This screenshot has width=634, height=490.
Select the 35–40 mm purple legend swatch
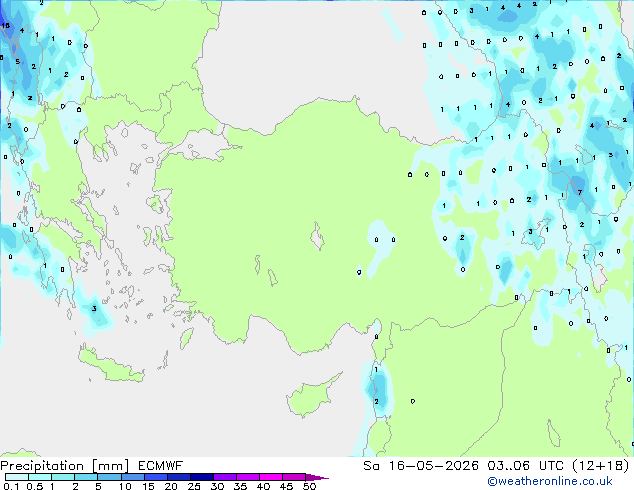248,477
